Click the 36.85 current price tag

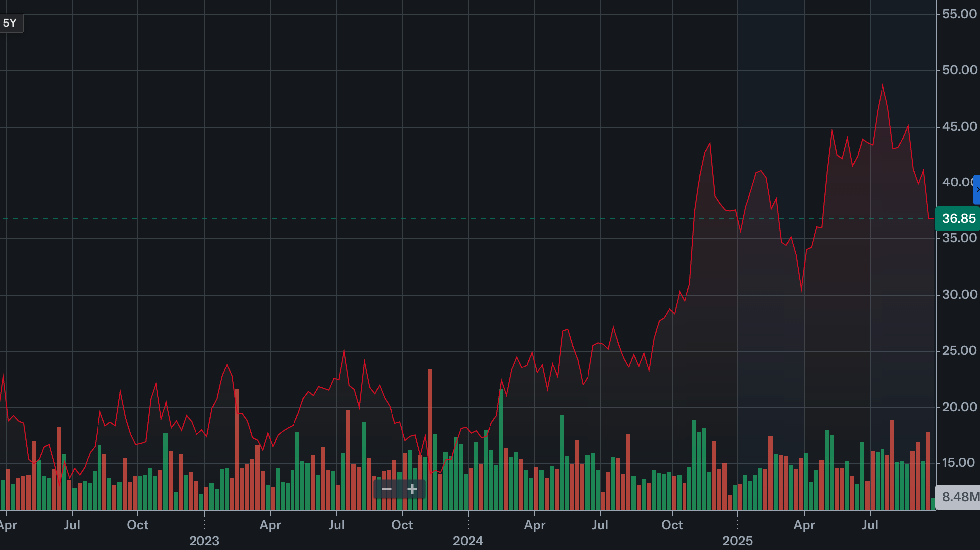point(958,219)
